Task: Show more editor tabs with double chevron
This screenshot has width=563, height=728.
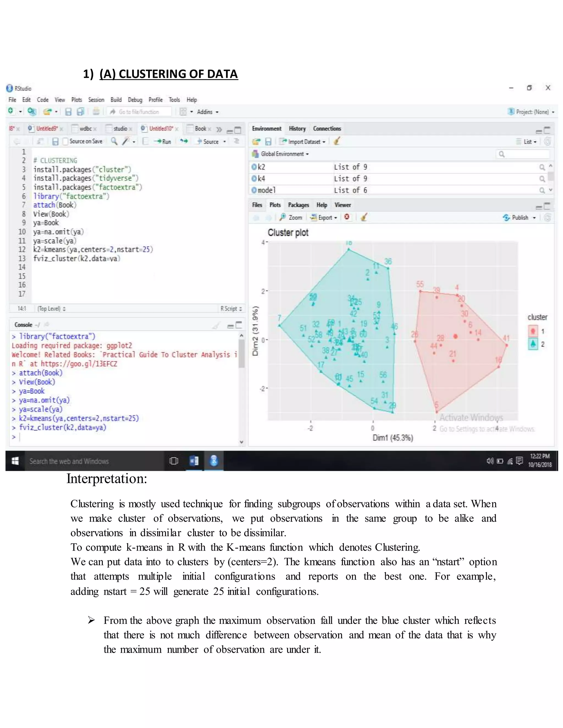Action: pyautogui.click(x=219, y=129)
